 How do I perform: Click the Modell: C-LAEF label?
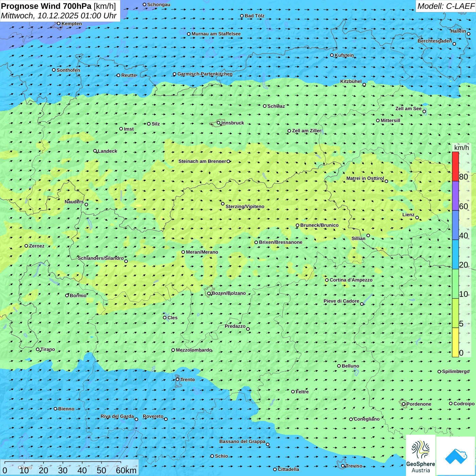click(445, 6)
